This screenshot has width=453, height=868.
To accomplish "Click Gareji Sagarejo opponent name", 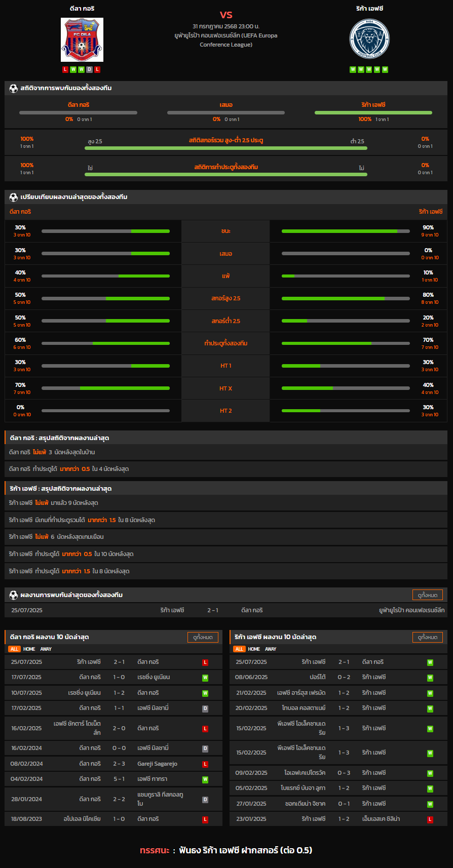I will (158, 764).
